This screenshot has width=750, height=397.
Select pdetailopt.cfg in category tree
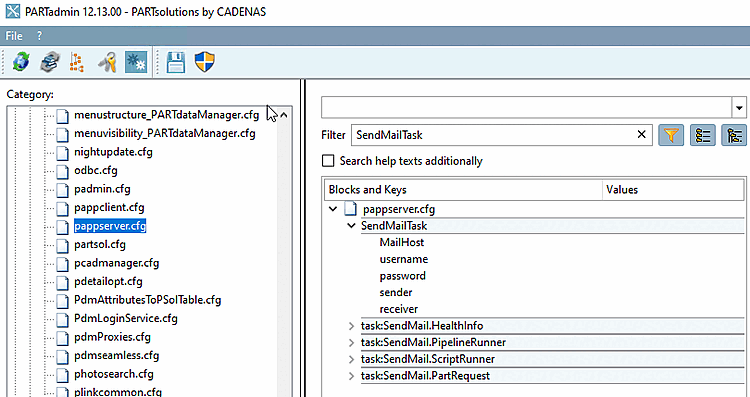click(x=108, y=282)
